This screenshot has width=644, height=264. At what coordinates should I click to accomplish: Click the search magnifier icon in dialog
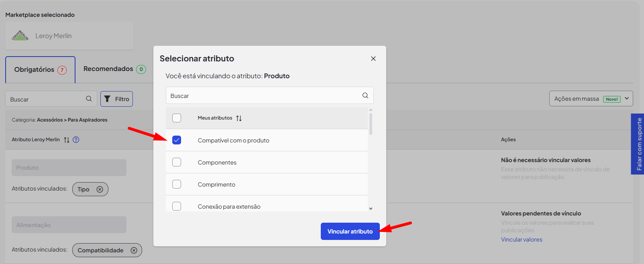pos(365,95)
